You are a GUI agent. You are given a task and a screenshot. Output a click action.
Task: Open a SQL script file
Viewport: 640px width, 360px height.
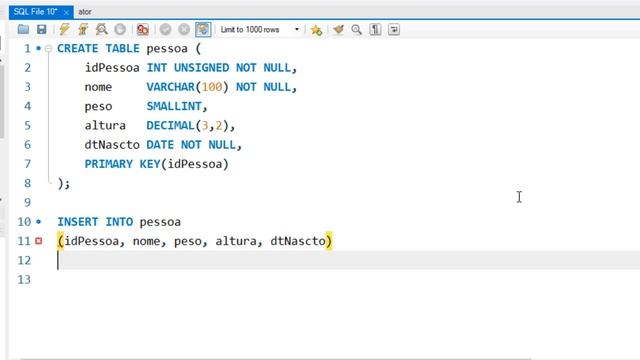[x=23, y=29]
